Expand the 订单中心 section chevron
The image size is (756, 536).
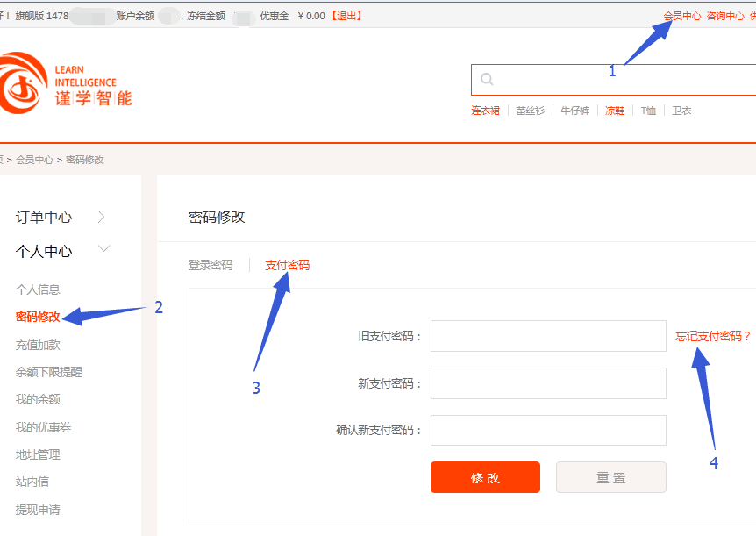102,217
